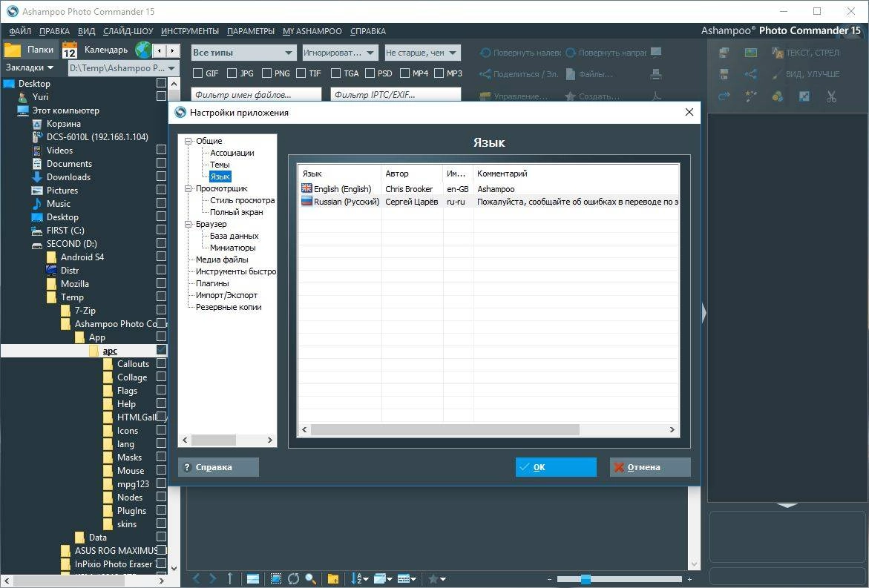Click the monitor icon next to Повернуть направо
This screenshot has height=588, width=869.
click(x=656, y=52)
